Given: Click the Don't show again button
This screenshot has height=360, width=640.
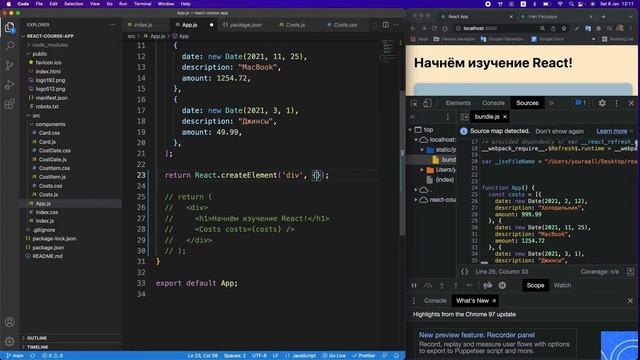Looking at the screenshot, I should coord(560,131).
